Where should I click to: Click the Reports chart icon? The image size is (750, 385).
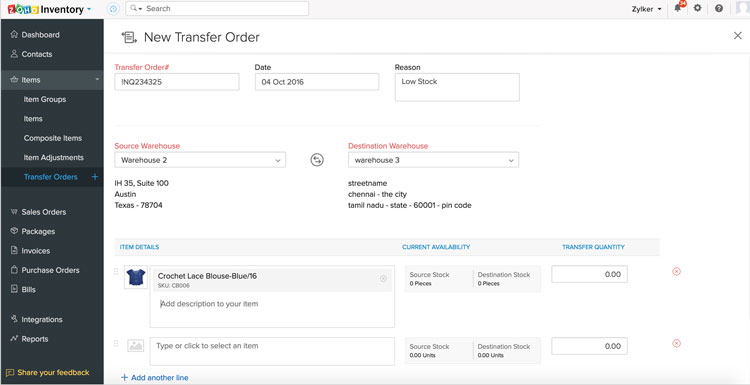click(14, 338)
